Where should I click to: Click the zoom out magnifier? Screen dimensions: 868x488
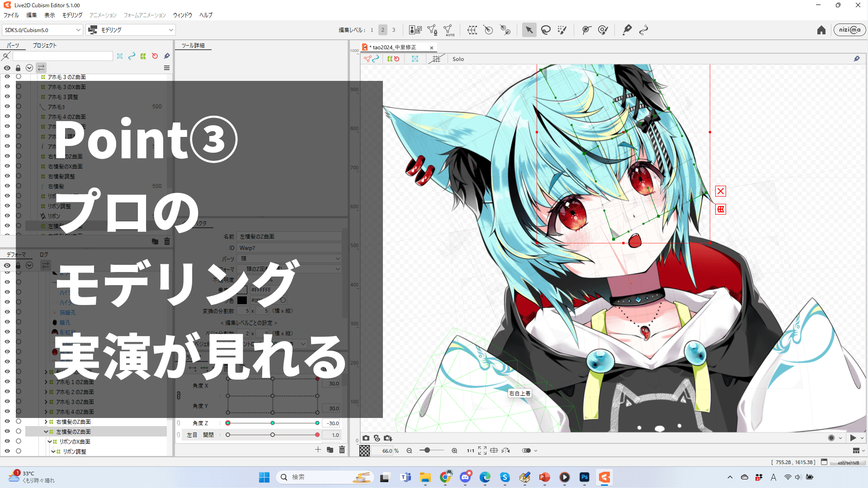[x=410, y=450]
